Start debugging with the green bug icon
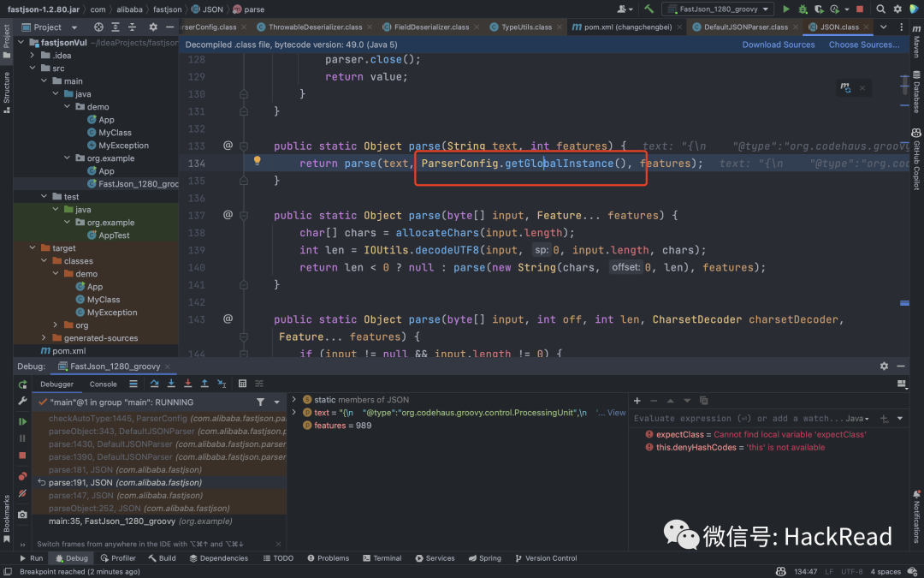The width and height of the screenshot is (924, 578). pyautogui.click(x=802, y=9)
